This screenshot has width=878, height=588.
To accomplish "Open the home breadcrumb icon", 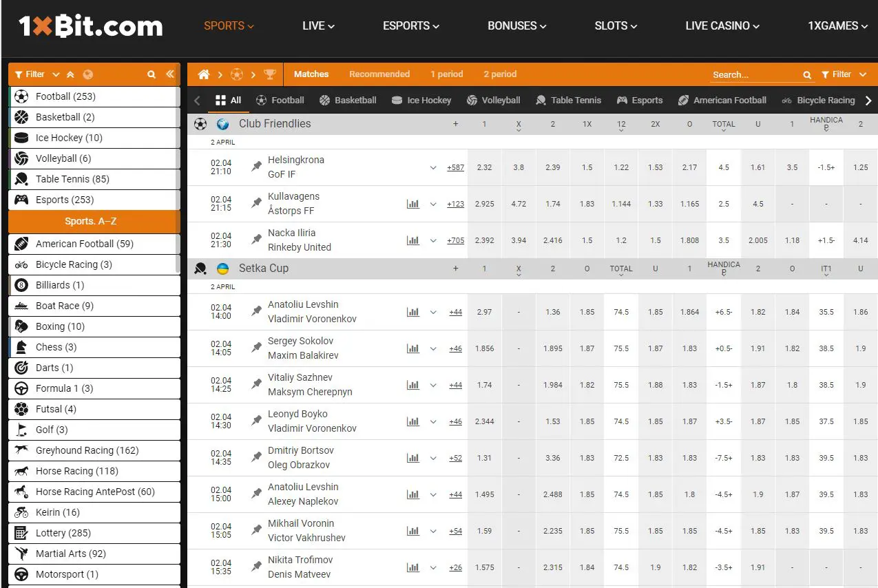I will pyautogui.click(x=204, y=74).
